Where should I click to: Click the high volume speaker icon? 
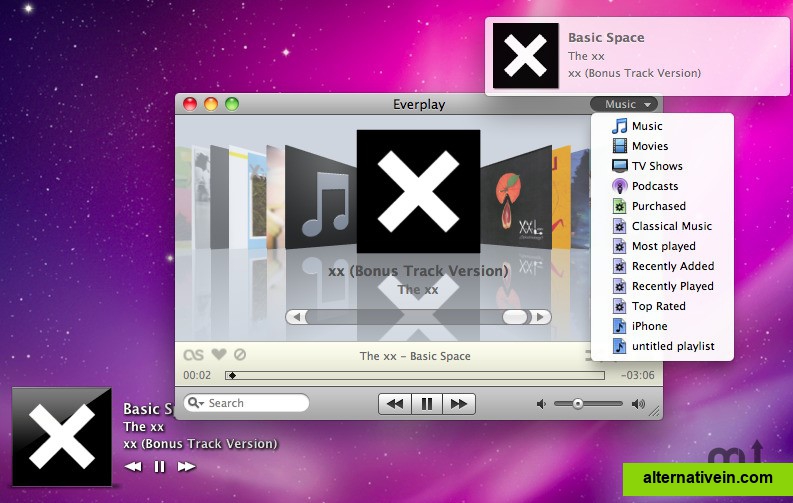tap(638, 403)
